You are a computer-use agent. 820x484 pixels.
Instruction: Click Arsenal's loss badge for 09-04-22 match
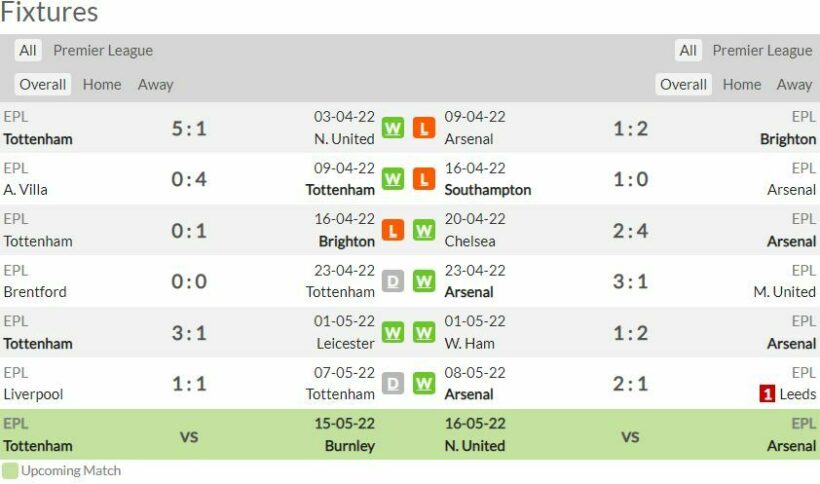[424, 128]
